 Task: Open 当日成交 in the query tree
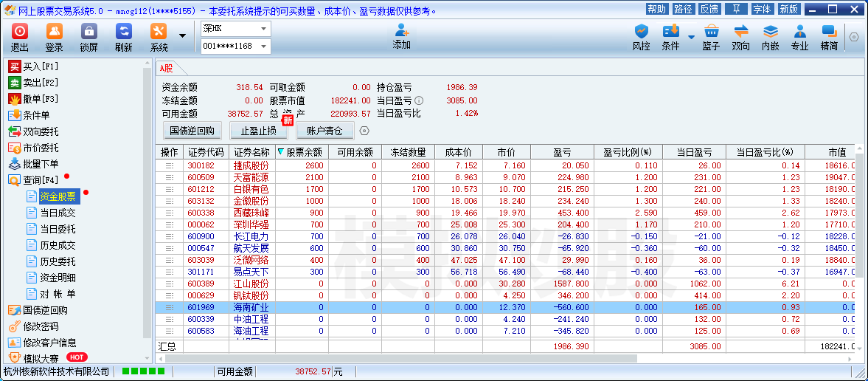click(58, 213)
